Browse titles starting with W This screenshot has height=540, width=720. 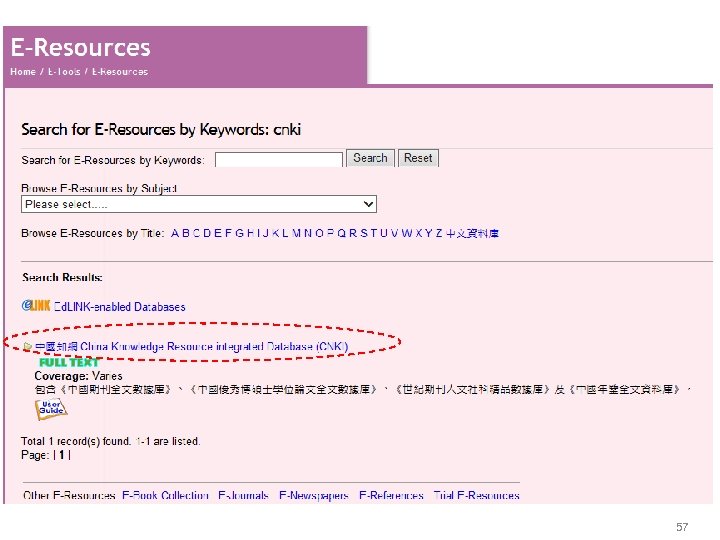(407, 233)
